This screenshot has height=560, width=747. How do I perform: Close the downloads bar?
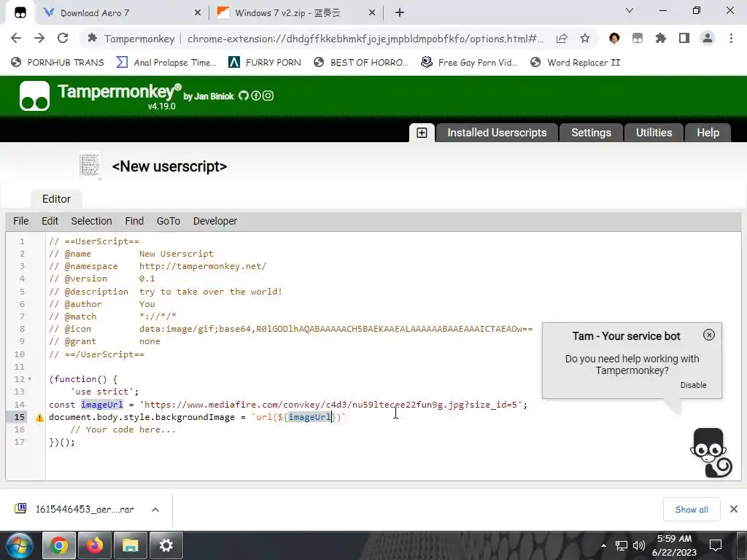click(734, 510)
